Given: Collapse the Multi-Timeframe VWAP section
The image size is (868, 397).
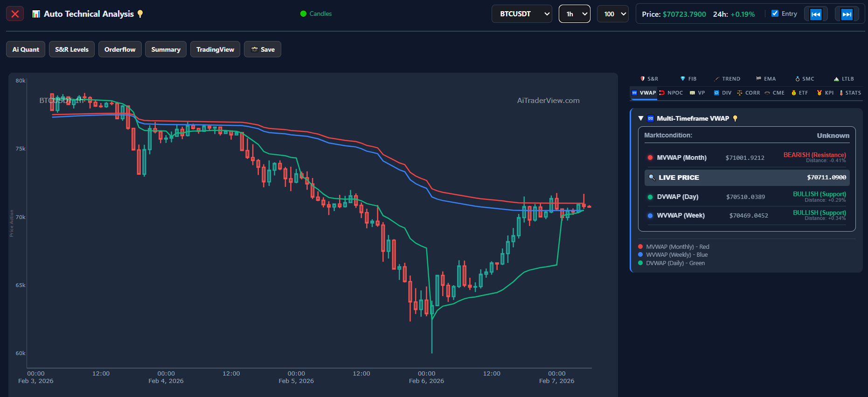Looking at the screenshot, I should [x=641, y=118].
